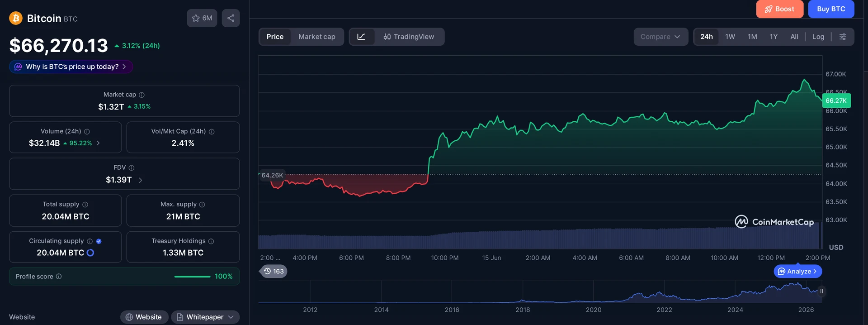Click the 3.12% (24h) change value
This screenshot has height=325, width=868.
point(137,46)
